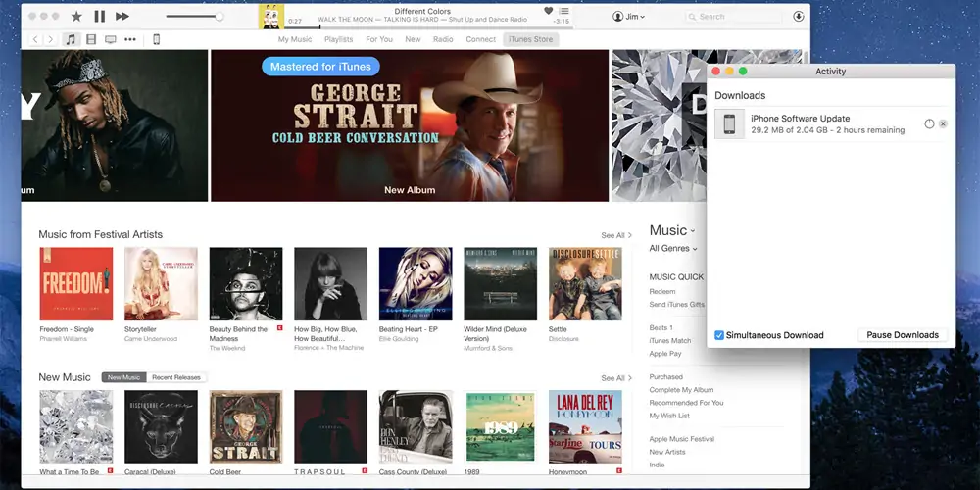Pause the currently playing song
Image resolution: width=980 pixels, height=490 pixels.
pos(99,16)
